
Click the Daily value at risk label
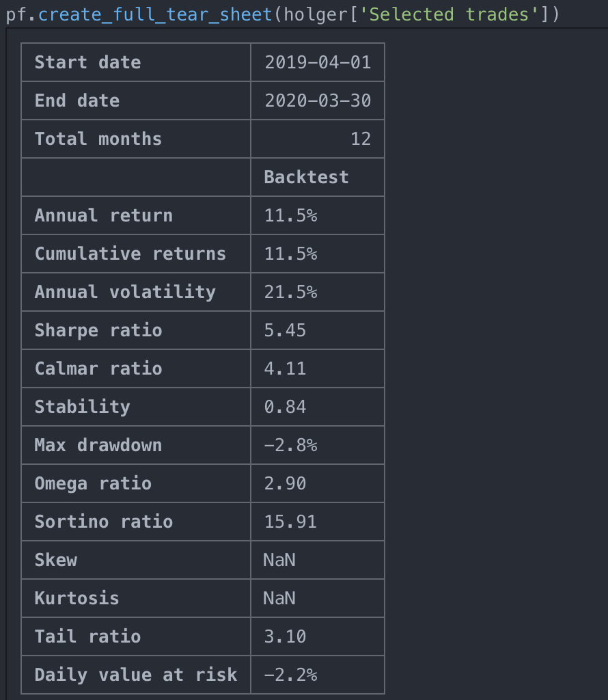[x=136, y=675]
